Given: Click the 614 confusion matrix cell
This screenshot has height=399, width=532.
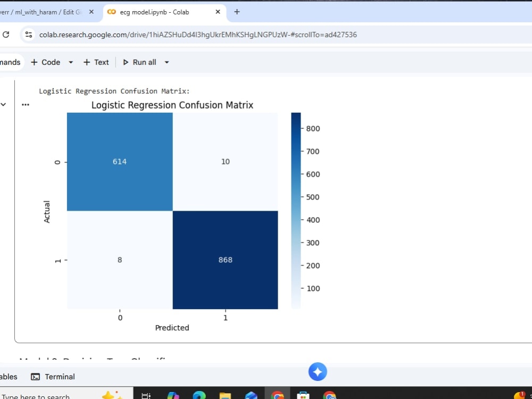Looking at the screenshot, I should point(120,162).
